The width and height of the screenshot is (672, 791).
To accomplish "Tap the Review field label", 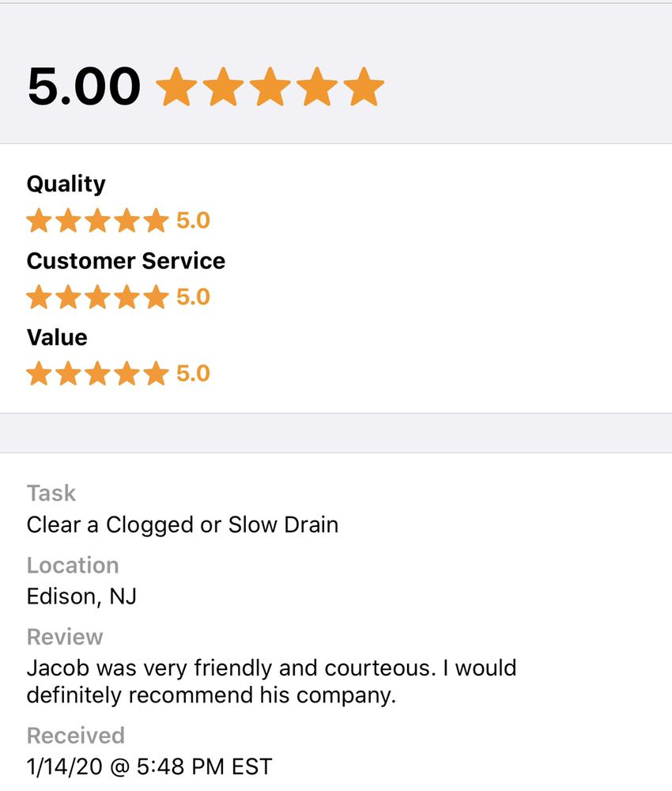I will [65, 638].
